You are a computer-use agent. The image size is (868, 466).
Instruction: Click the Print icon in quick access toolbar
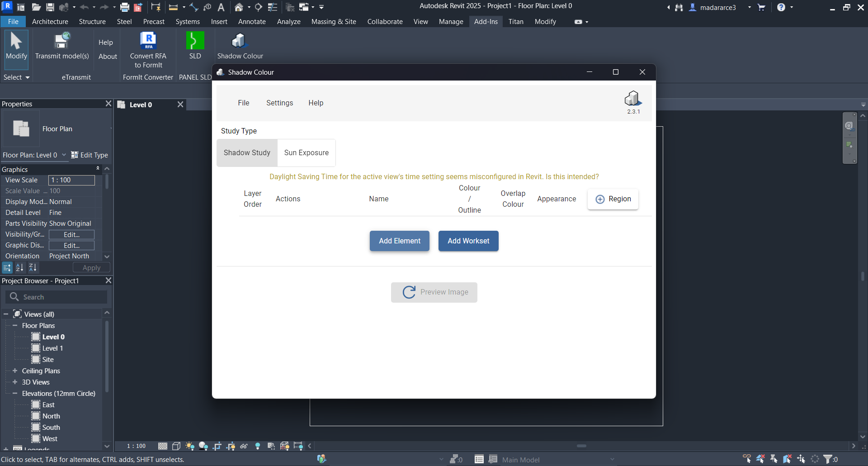click(125, 7)
